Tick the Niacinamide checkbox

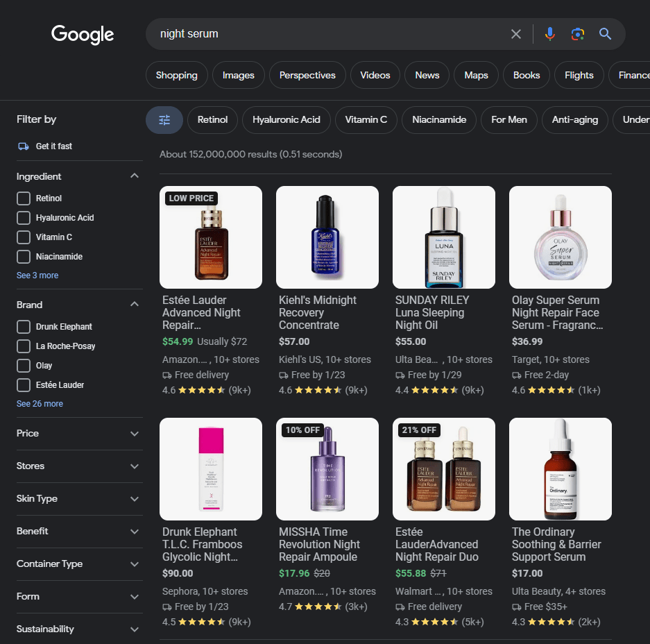click(x=24, y=257)
